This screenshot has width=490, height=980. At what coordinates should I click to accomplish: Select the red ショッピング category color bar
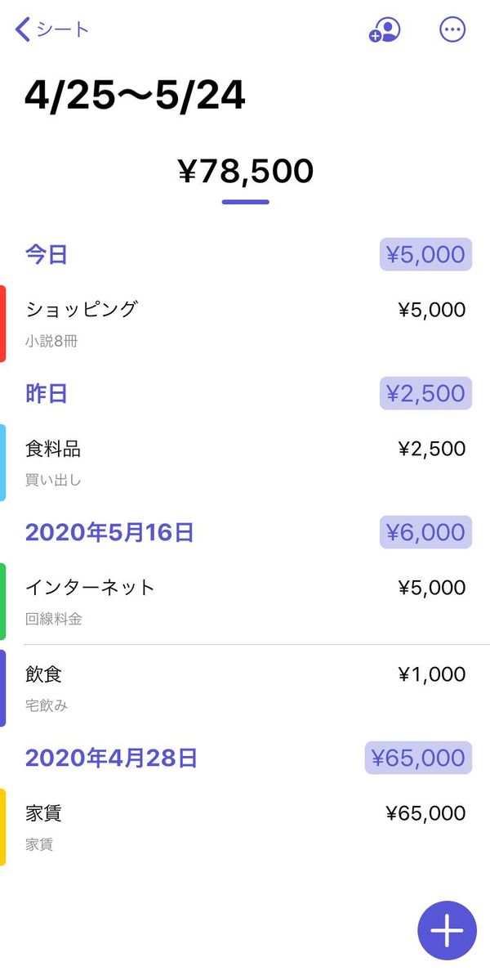click(x=3, y=324)
